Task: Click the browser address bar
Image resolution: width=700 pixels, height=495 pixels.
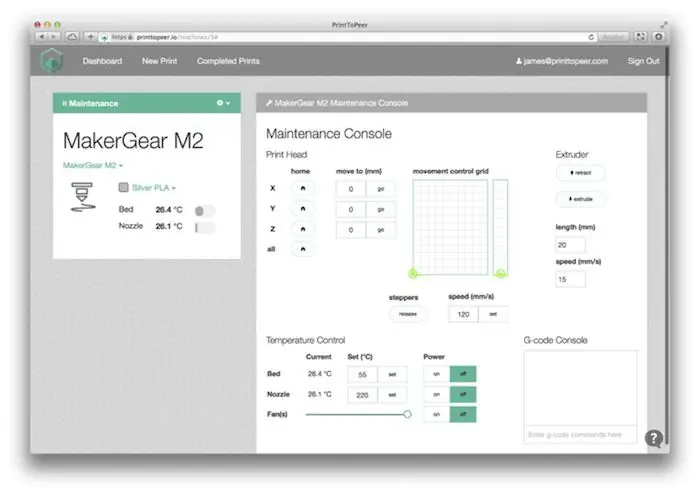Action: tap(346, 37)
